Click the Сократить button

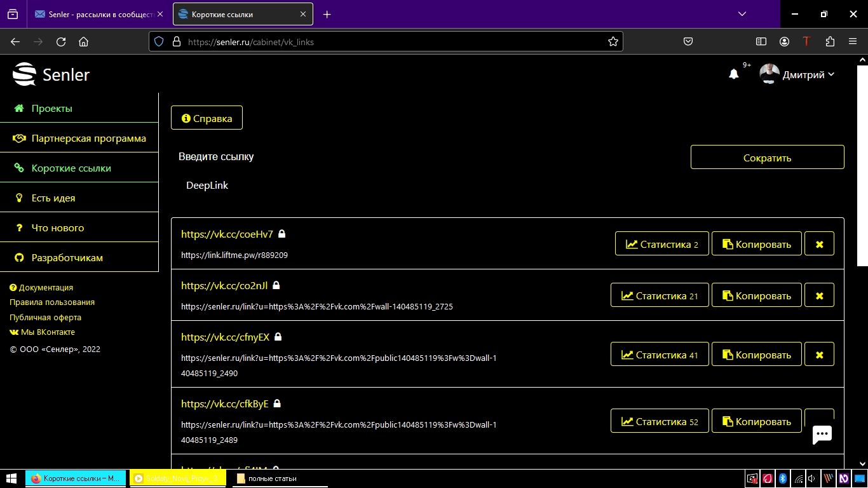[x=767, y=157]
